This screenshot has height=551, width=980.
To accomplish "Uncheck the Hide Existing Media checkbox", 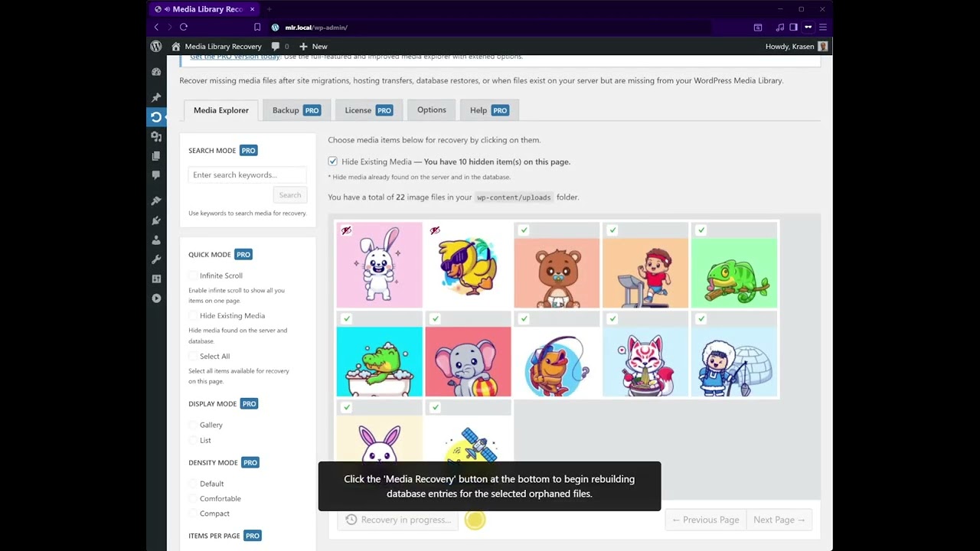I will coord(332,161).
